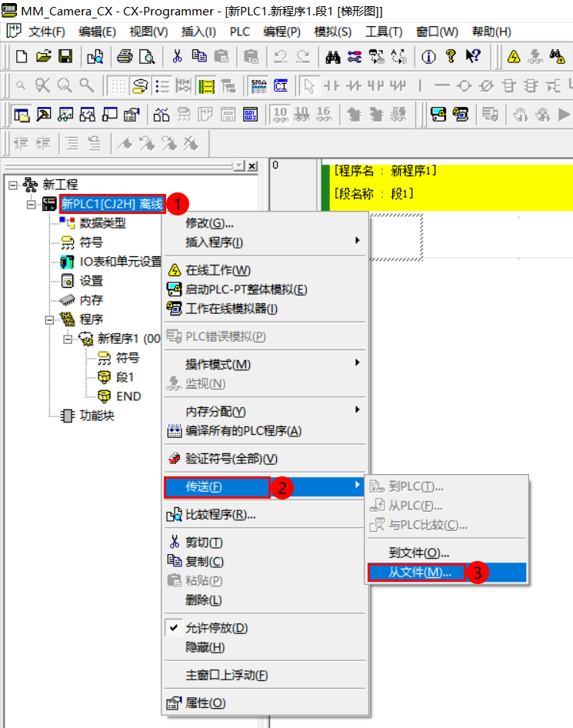
Task: Expand the 插入程序(I) submenu arrow
Action: (357, 241)
